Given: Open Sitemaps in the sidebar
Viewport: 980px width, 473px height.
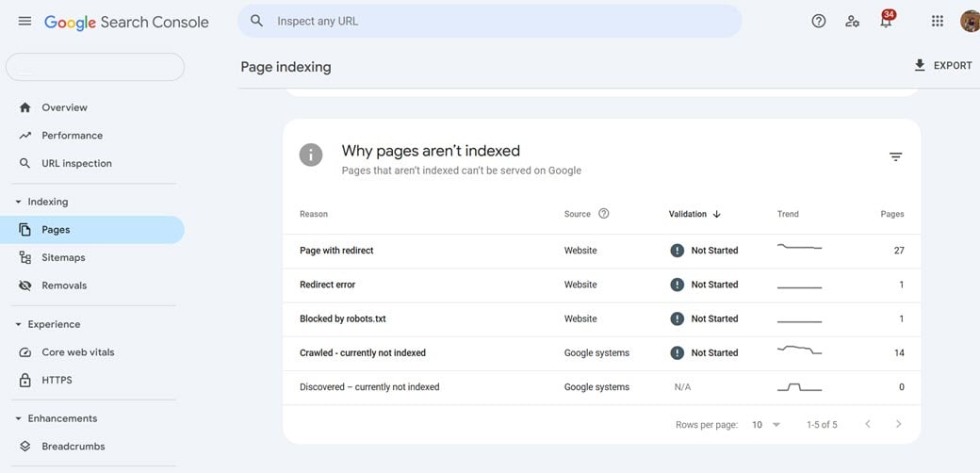Looking at the screenshot, I should (x=63, y=257).
